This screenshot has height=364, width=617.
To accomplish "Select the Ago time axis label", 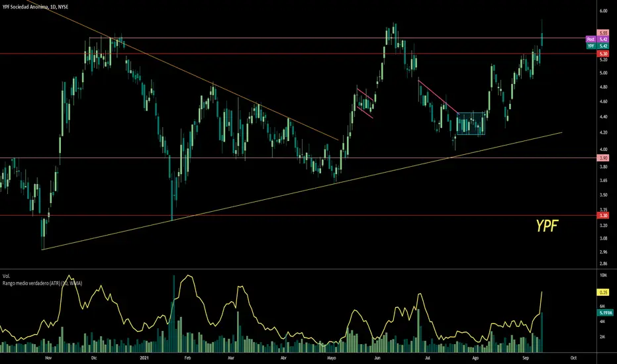I will coord(475,357).
